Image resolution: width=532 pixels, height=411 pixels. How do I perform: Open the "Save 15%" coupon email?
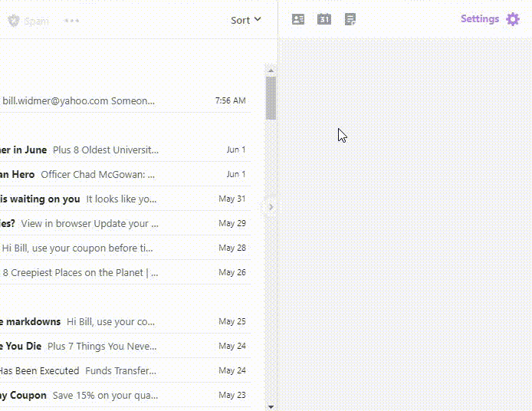[x=115, y=395]
